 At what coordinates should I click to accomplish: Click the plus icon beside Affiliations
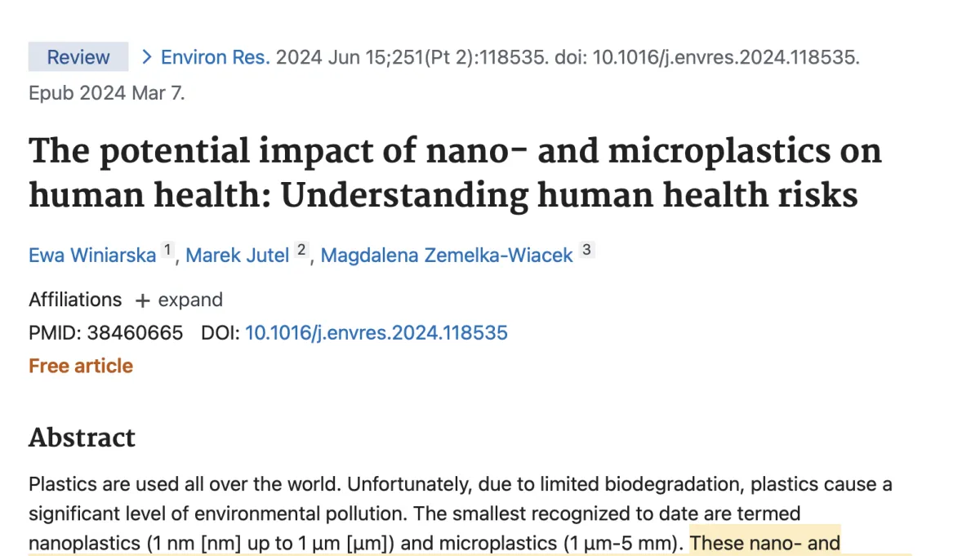143,300
